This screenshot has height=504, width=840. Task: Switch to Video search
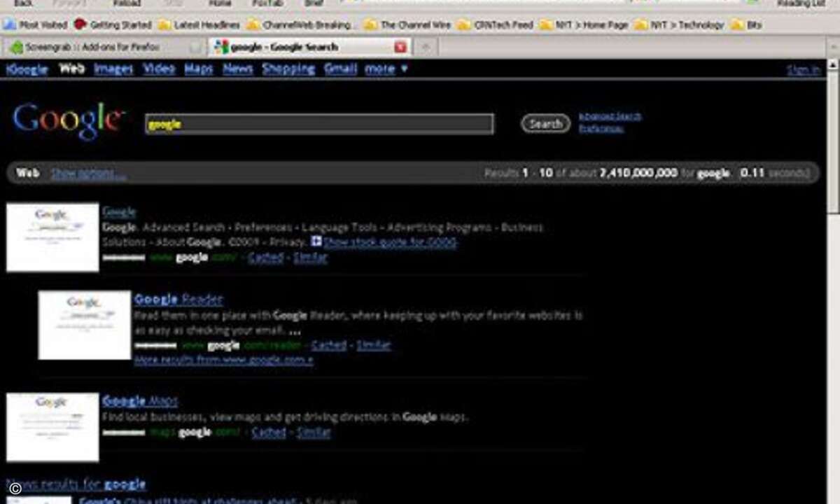159,69
